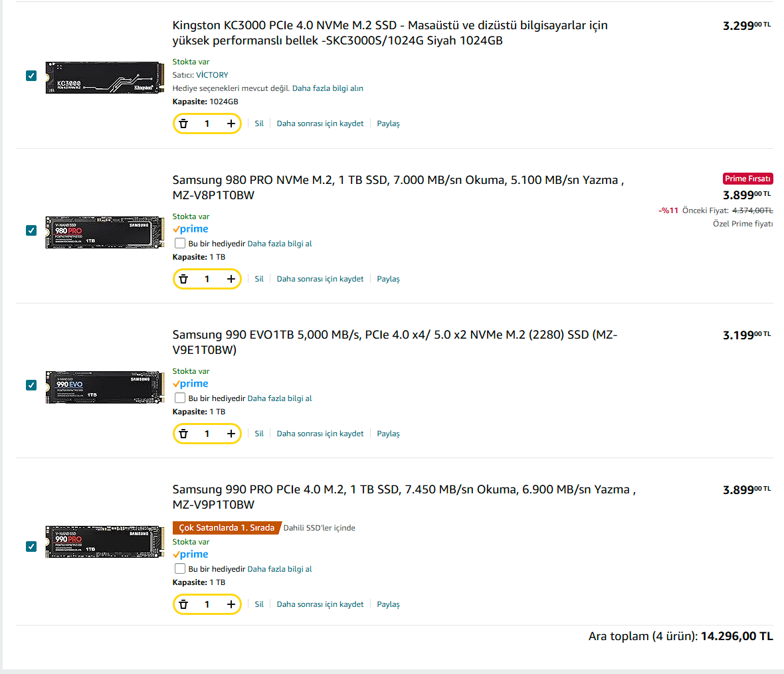Click 'Kapasite: 1024GB' text
The image size is (784, 674).
205,102
